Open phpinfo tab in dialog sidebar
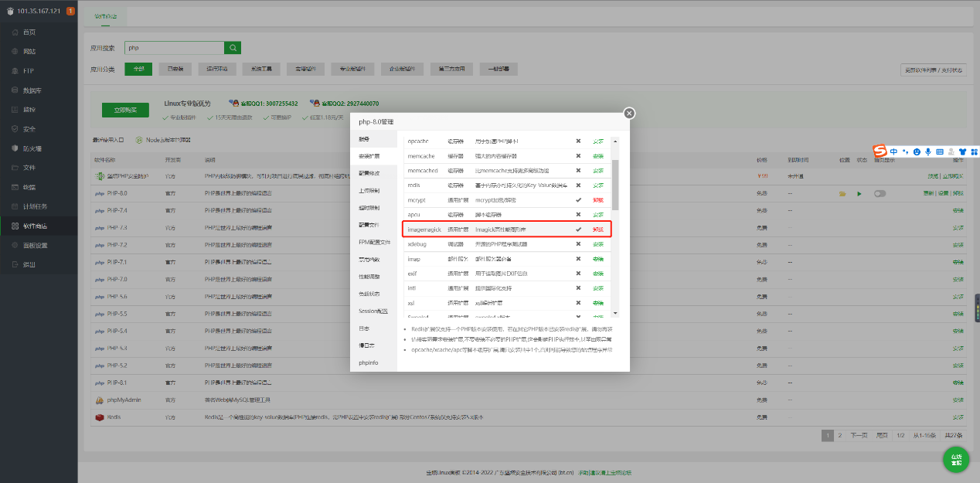 click(368, 362)
